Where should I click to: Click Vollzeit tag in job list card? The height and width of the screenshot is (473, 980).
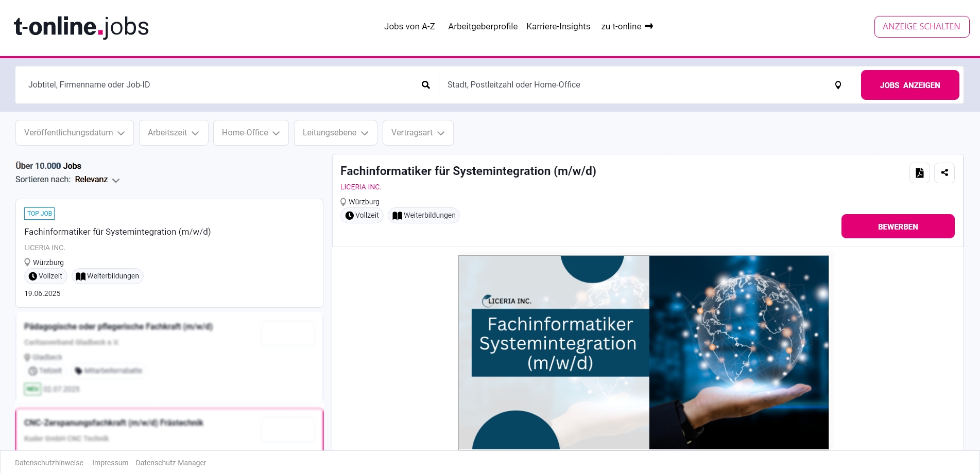46,276
